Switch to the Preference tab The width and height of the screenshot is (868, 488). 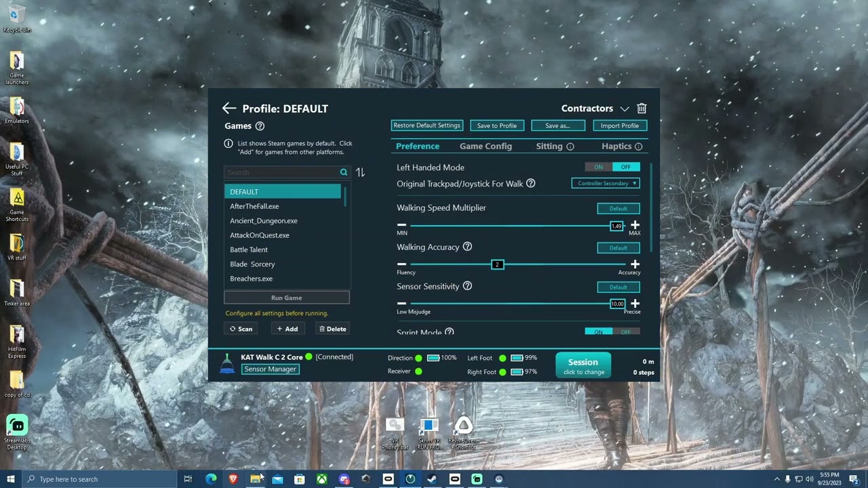(418, 146)
